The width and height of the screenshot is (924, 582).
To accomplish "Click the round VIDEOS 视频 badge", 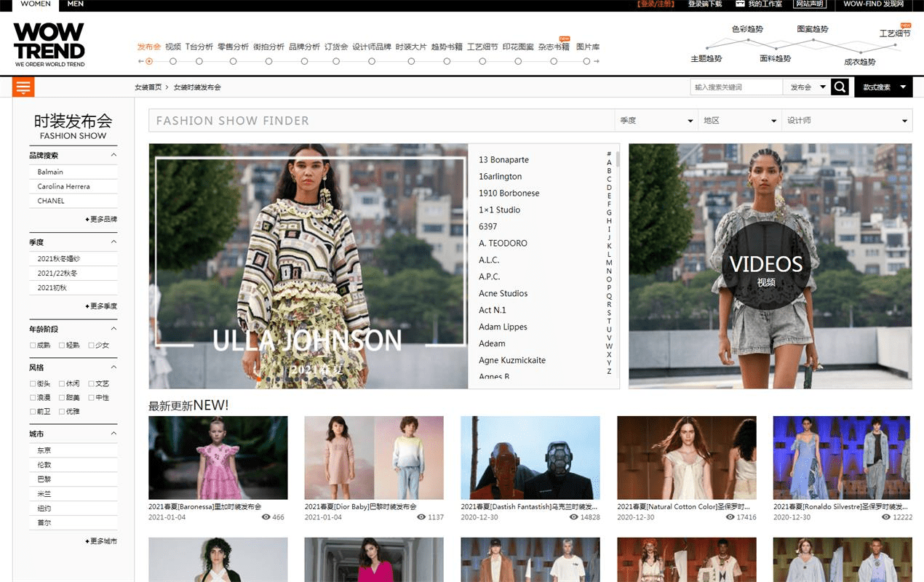I will 765,268.
